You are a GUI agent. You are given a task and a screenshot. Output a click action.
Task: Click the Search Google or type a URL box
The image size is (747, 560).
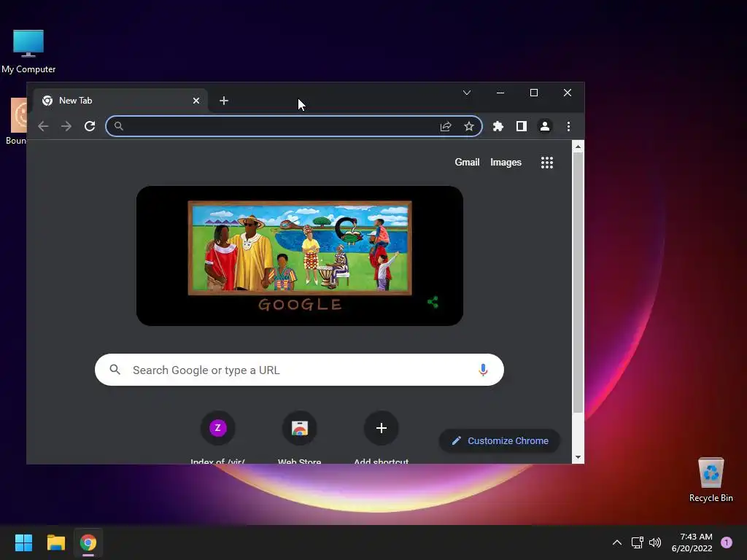[x=299, y=370]
